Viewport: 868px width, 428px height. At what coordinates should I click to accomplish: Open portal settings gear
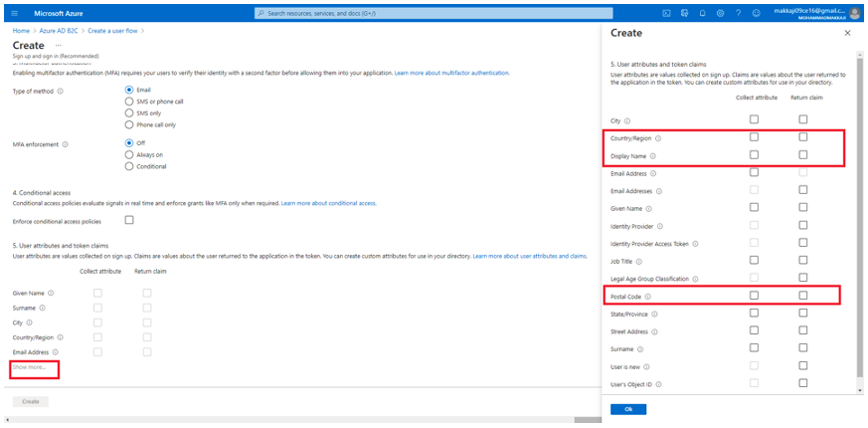[720, 13]
